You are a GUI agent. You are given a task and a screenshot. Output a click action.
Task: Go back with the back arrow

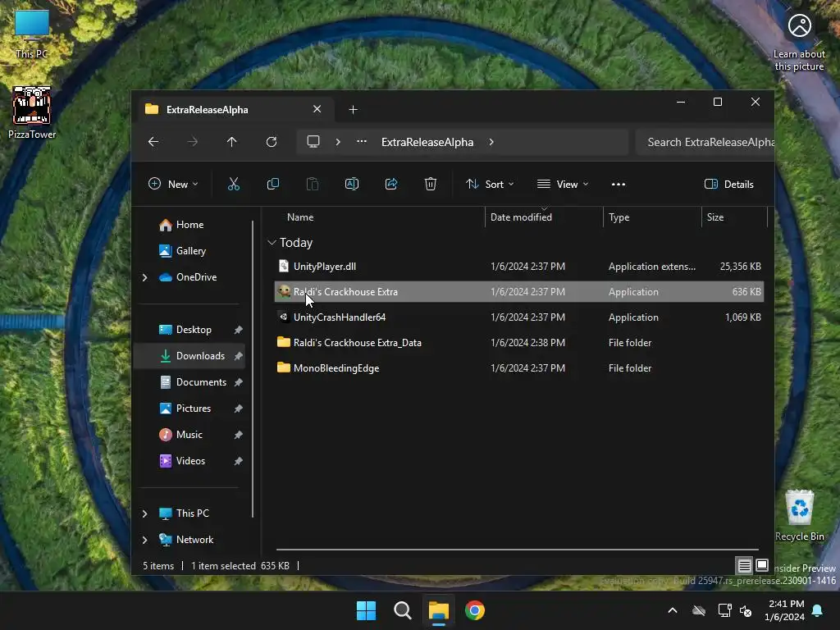(153, 142)
